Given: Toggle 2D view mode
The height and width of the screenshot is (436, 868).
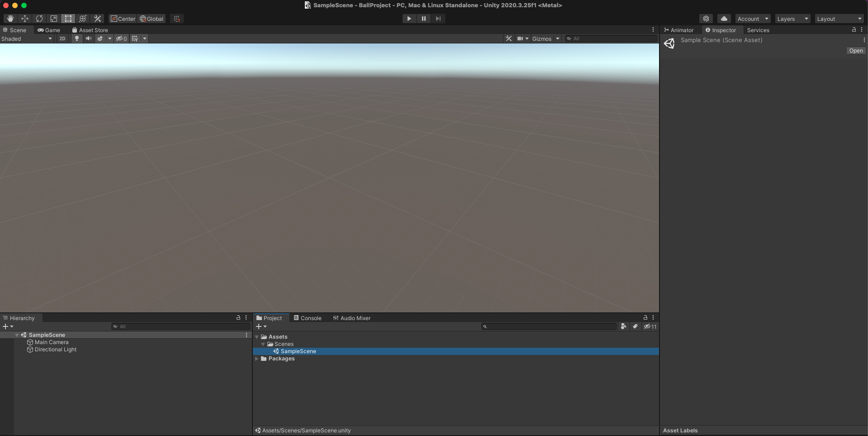Looking at the screenshot, I should [62, 38].
